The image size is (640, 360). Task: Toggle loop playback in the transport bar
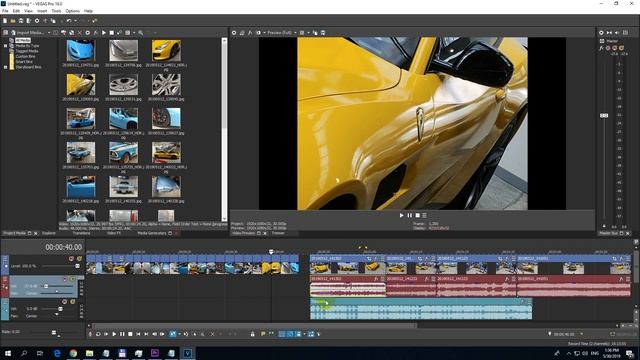coord(98,334)
